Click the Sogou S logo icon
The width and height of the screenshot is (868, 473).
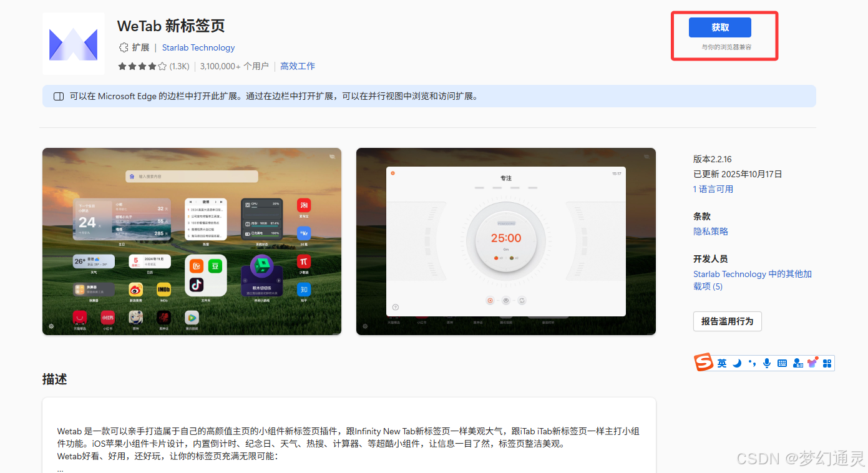(704, 363)
